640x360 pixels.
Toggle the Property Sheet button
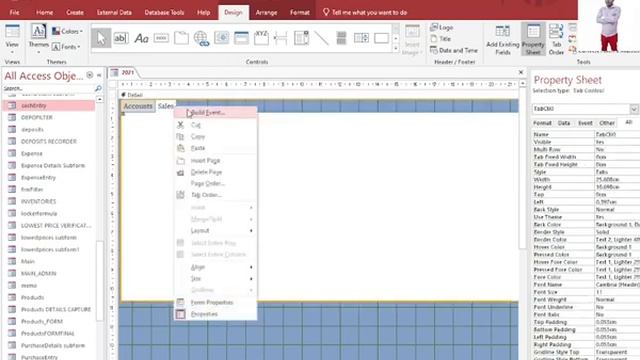[x=533, y=40]
